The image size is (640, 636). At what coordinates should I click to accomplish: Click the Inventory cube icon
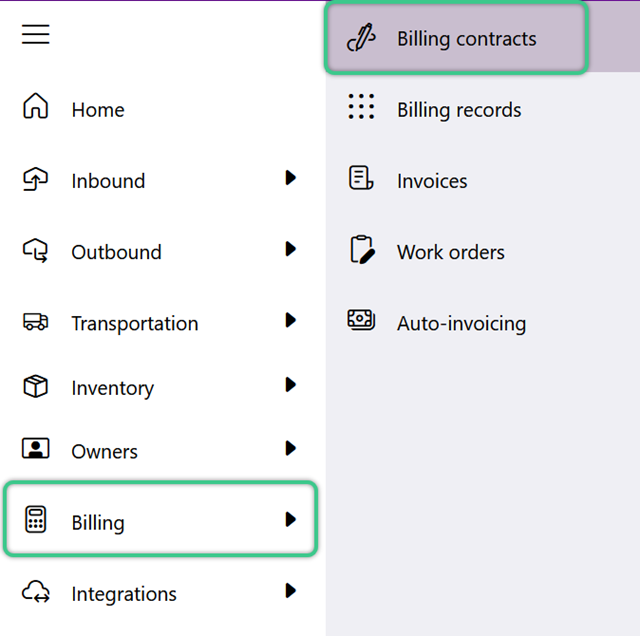click(x=36, y=386)
